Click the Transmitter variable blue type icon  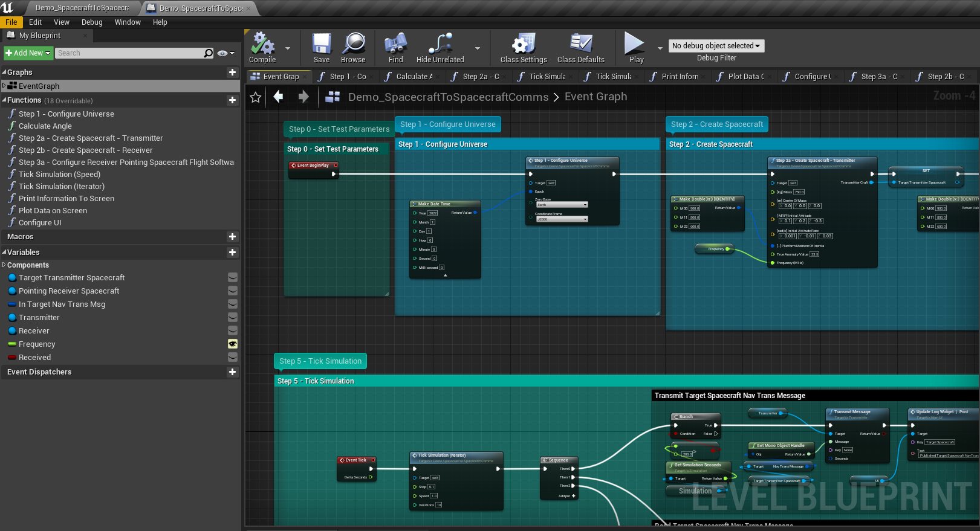pyautogui.click(x=12, y=317)
